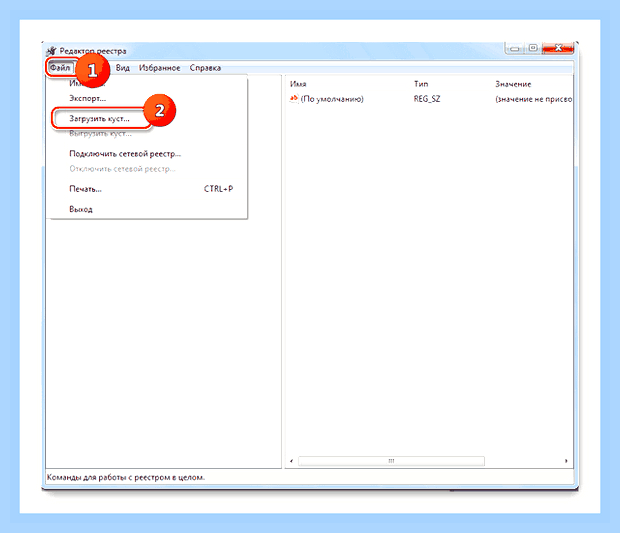This screenshot has height=533, width=620.
Task: Click disabled Отключить сетевой реестр... entry
Action: coord(147,169)
